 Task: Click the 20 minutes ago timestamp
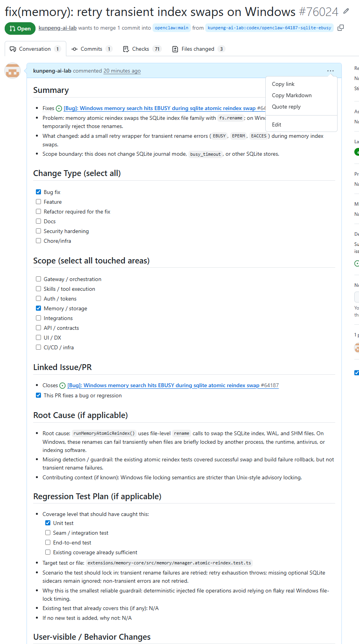[x=122, y=71]
